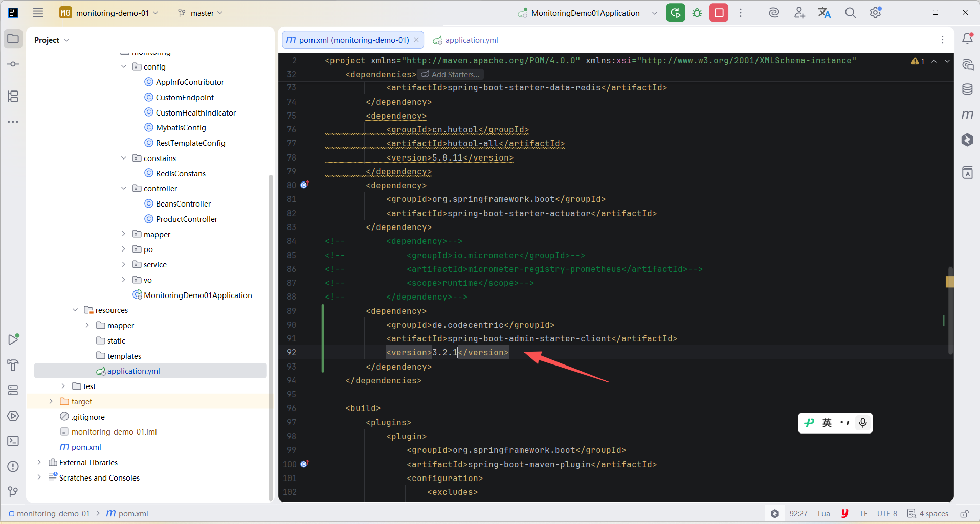Collapse the config folder

click(x=124, y=66)
